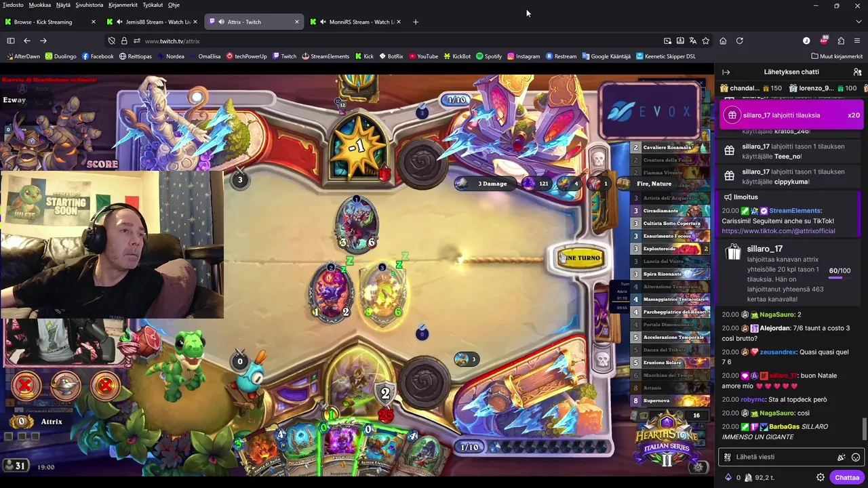Screen dimensions: 868x488
Task: Open the emote picker smiley icon
Action: point(856,457)
